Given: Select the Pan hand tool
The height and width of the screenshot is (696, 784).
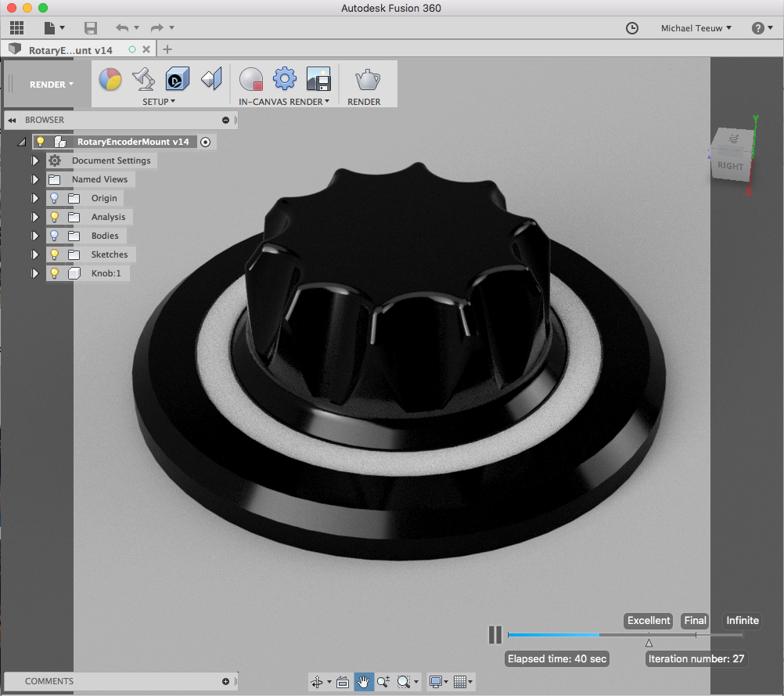Looking at the screenshot, I should coord(363,682).
